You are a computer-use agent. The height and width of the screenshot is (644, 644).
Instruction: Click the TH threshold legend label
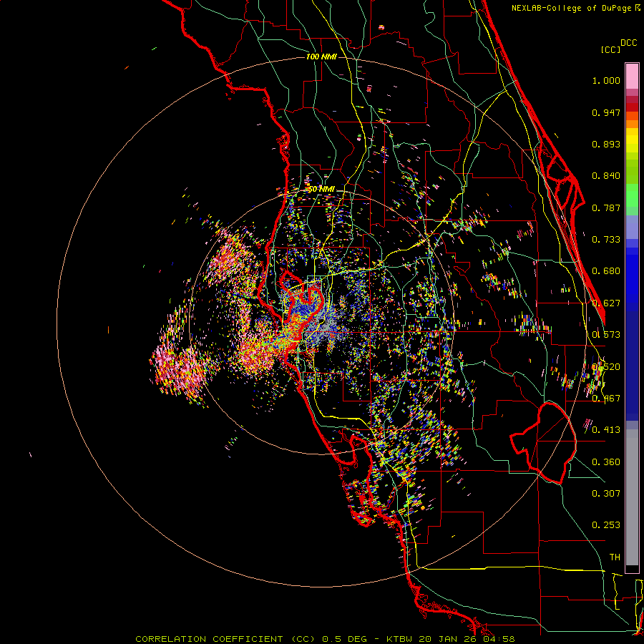point(615,557)
